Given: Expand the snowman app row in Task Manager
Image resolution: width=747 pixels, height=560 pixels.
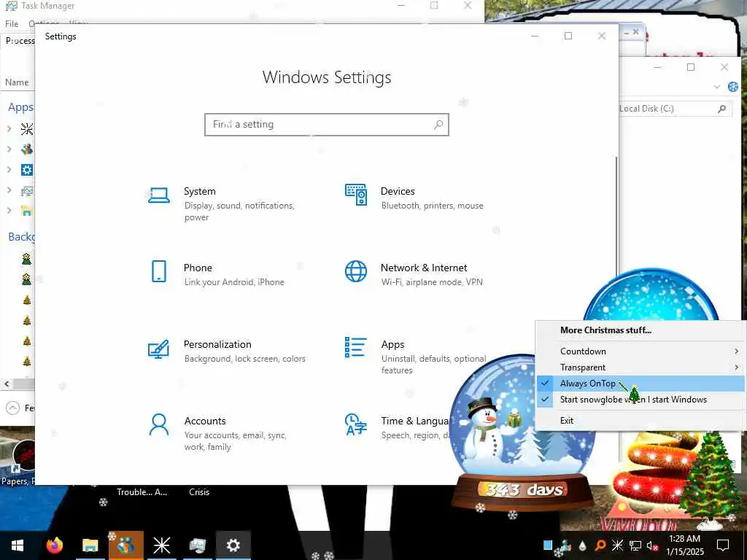Looking at the screenshot, I should pos(9,149).
